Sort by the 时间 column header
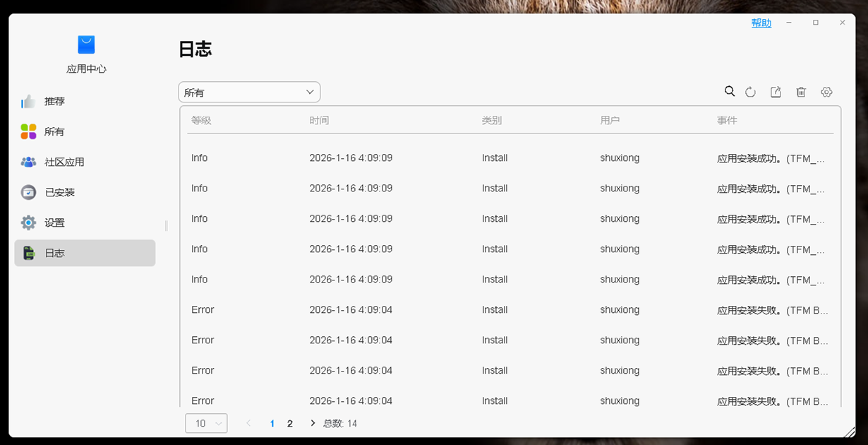 click(x=319, y=121)
